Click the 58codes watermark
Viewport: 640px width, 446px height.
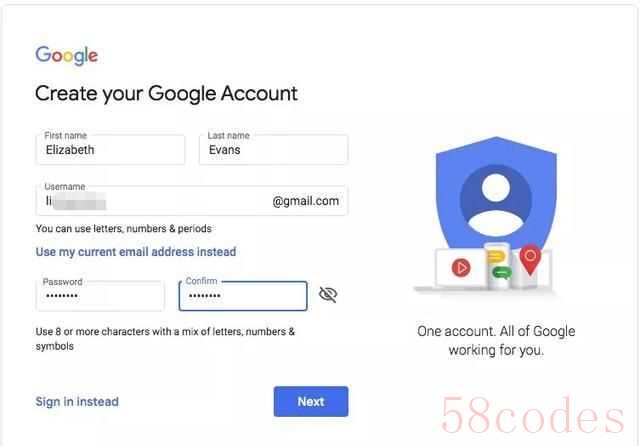pyautogui.click(x=533, y=415)
